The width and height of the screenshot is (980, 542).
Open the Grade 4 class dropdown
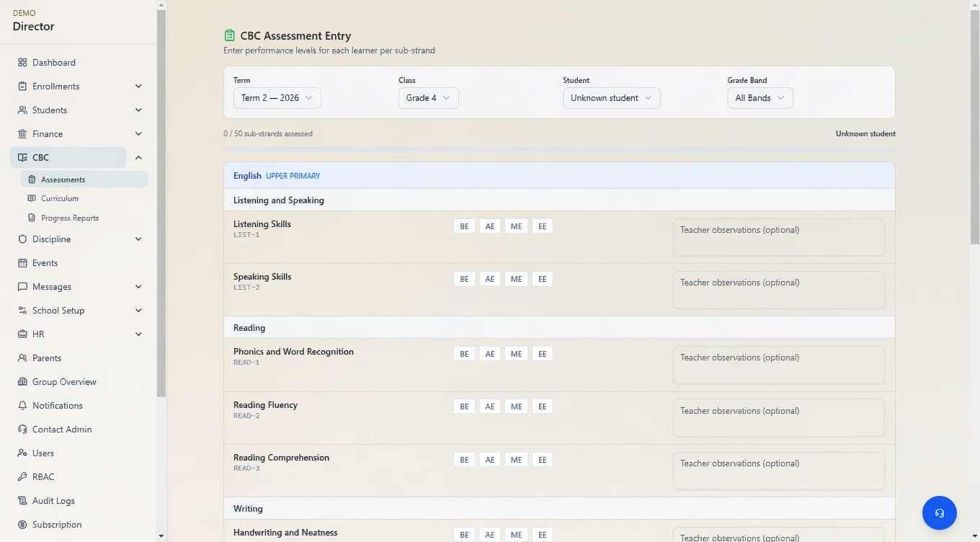click(x=428, y=98)
